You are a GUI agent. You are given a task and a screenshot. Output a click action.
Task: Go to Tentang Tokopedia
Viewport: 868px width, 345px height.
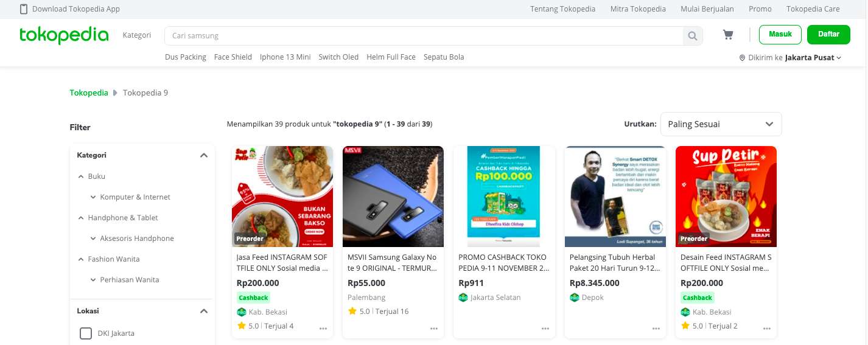tap(562, 9)
